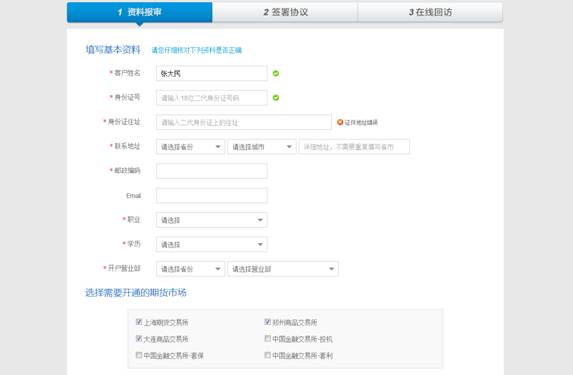Switch to step 2 签署协议 tab

[285, 12]
